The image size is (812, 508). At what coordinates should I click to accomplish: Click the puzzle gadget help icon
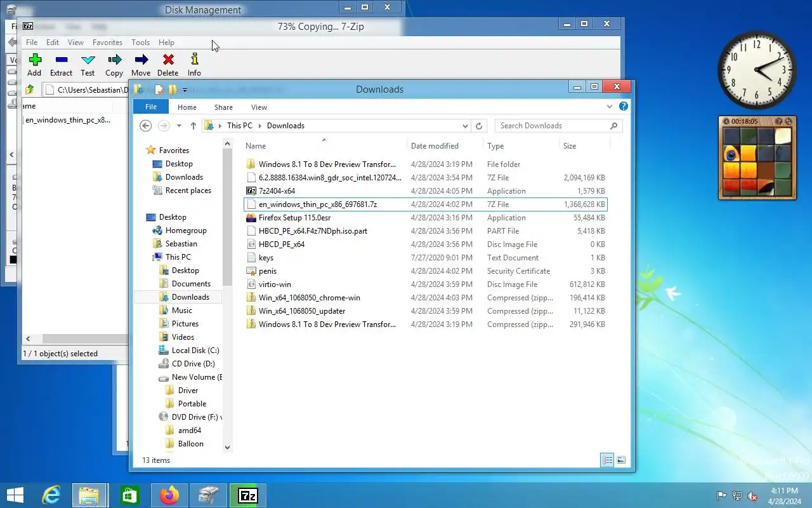coord(779,121)
